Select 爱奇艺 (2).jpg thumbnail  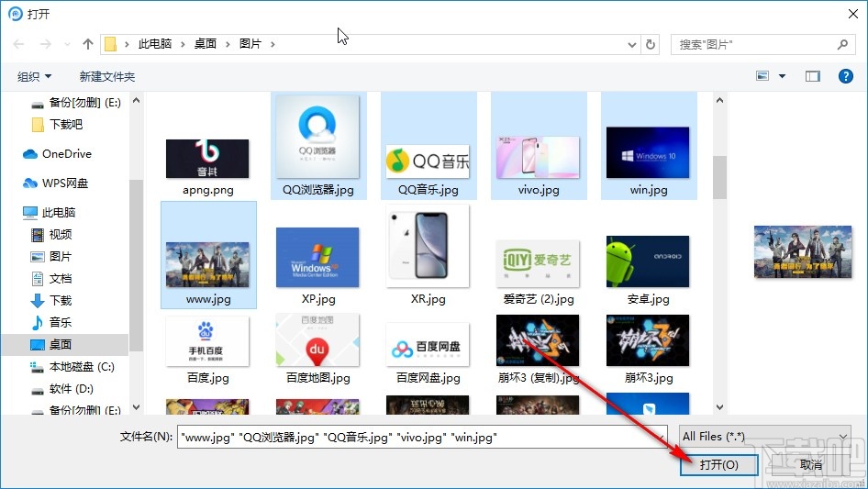(x=538, y=263)
